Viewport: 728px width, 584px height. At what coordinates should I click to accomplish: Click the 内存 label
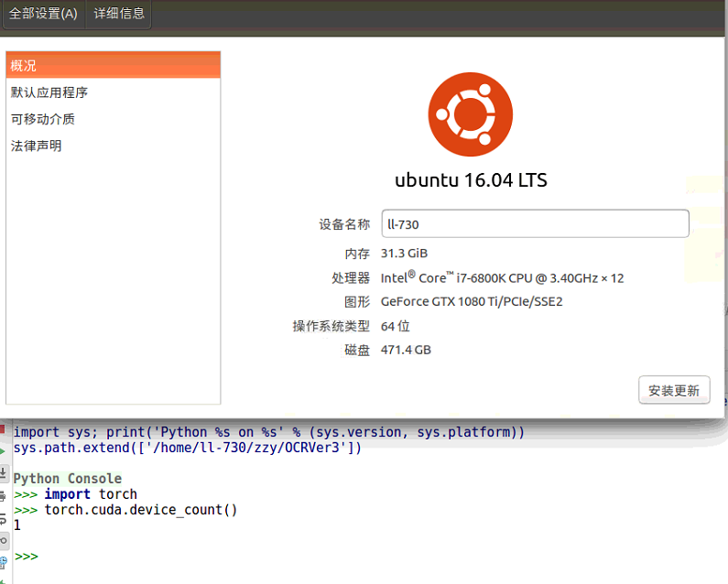357,254
